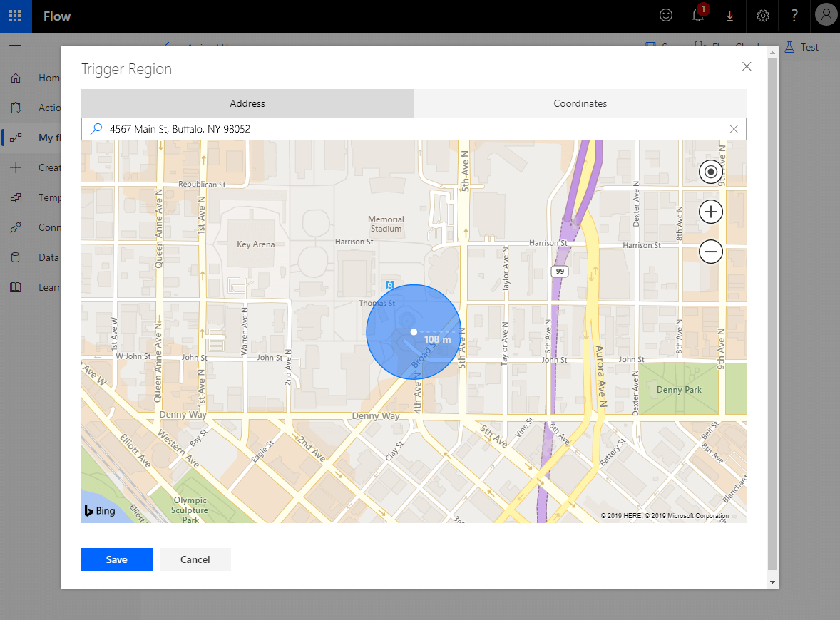This screenshot has width=840, height=620.
Task: Toggle the hamburger navigation menu
Action: pos(15,48)
